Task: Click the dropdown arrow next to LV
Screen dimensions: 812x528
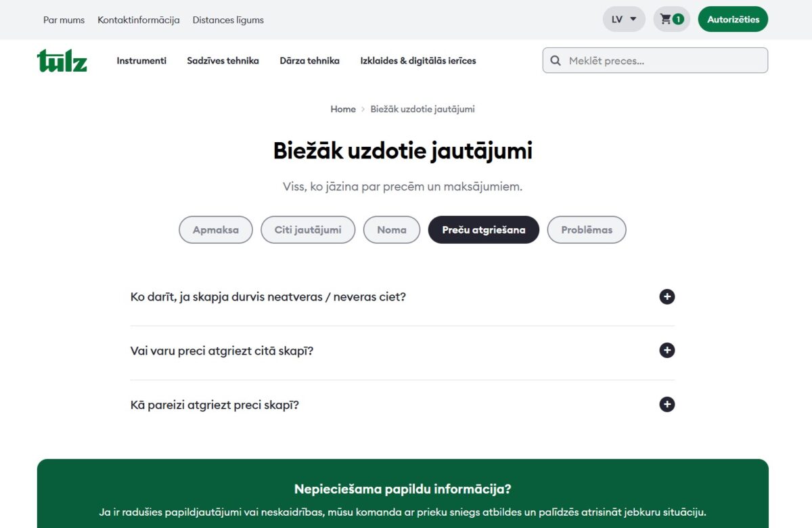Action: click(x=632, y=19)
